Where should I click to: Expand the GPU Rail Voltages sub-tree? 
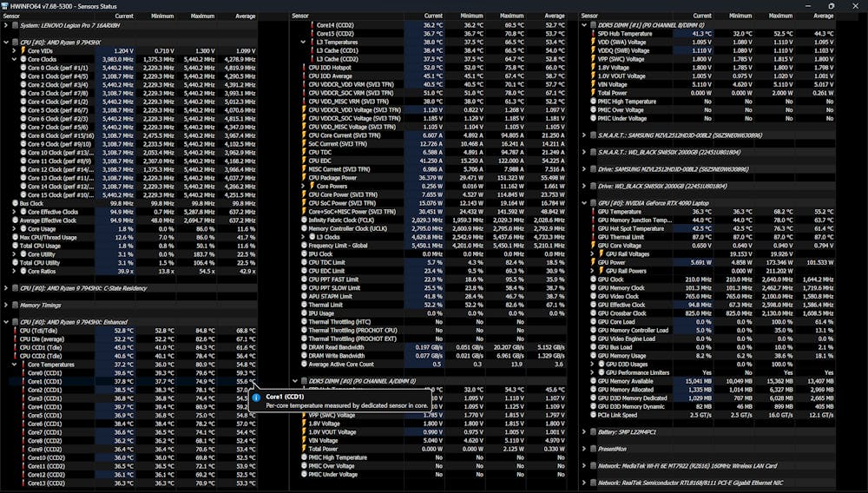click(592, 254)
